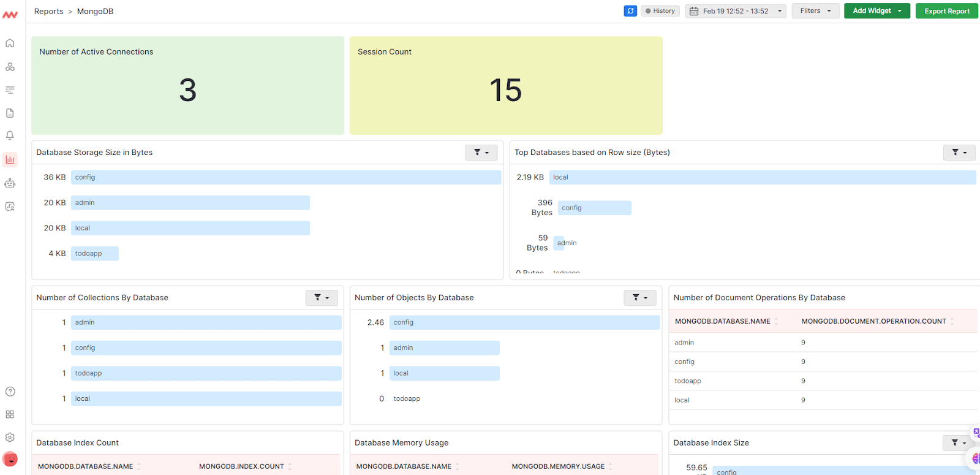This screenshot has height=475, width=980.
Task: Open the robot synthetic monitoring icon in sidebar
Action: pos(10,183)
